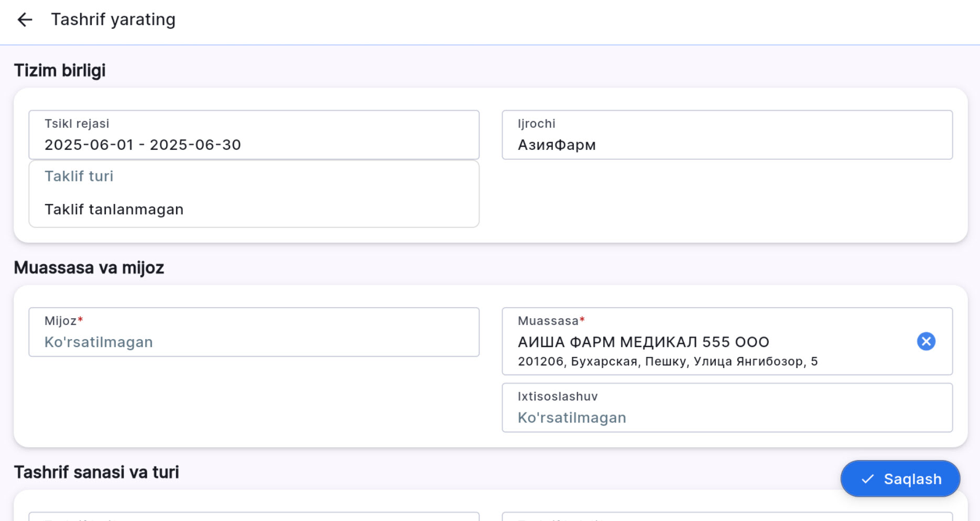This screenshot has height=521, width=980.
Task: Open the Ixtisoslashuv field
Action: [x=726, y=408]
